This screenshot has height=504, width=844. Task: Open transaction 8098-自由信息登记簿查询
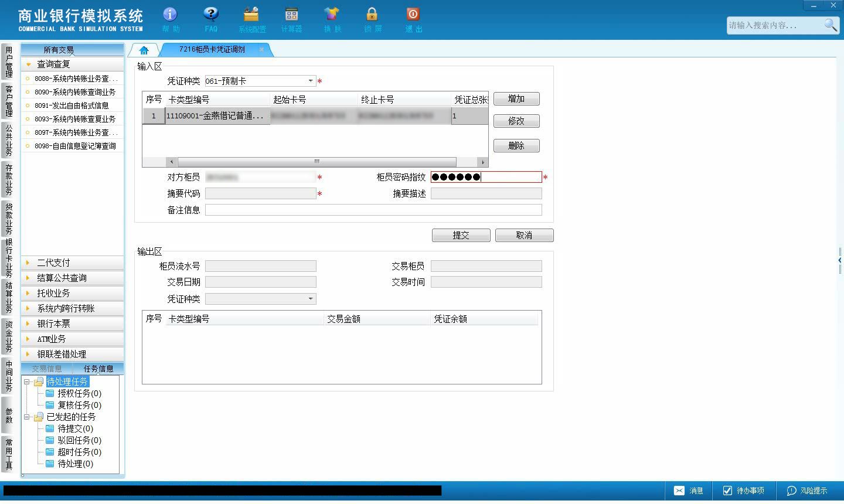(x=75, y=146)
